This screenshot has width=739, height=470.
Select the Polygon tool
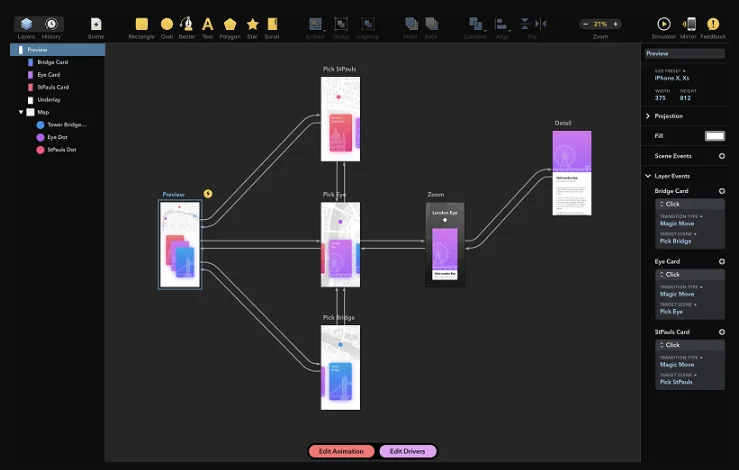(x=230, y=24)
